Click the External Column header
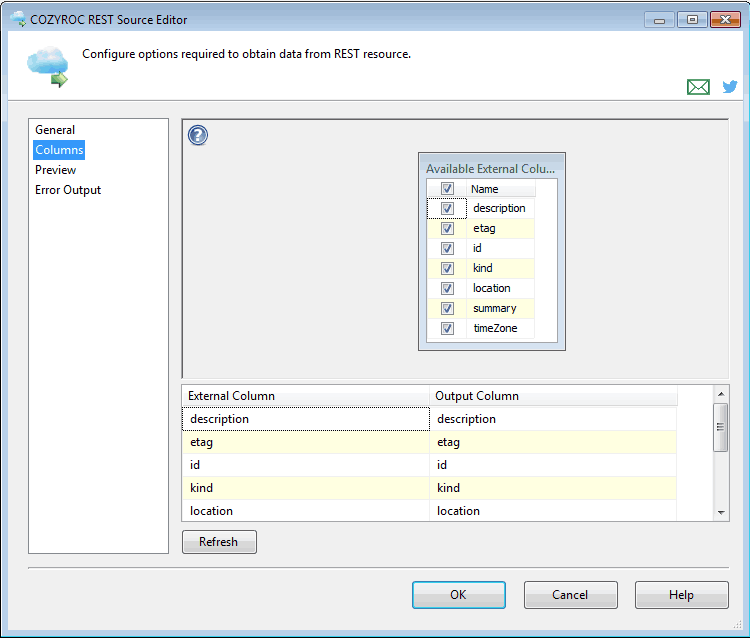Viewport: 750px width, 638px height. [x=306, y=396]
